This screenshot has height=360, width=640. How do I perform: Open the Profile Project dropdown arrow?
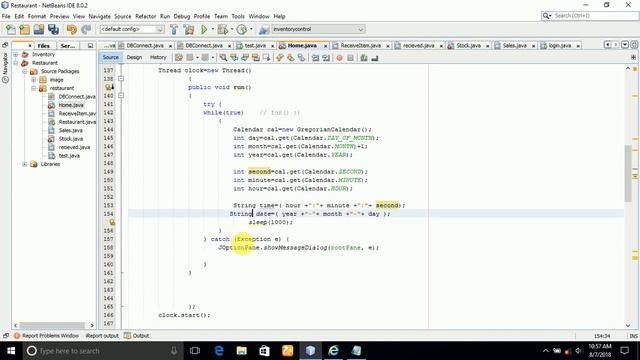pyautogui.click(x=251, y=29)
